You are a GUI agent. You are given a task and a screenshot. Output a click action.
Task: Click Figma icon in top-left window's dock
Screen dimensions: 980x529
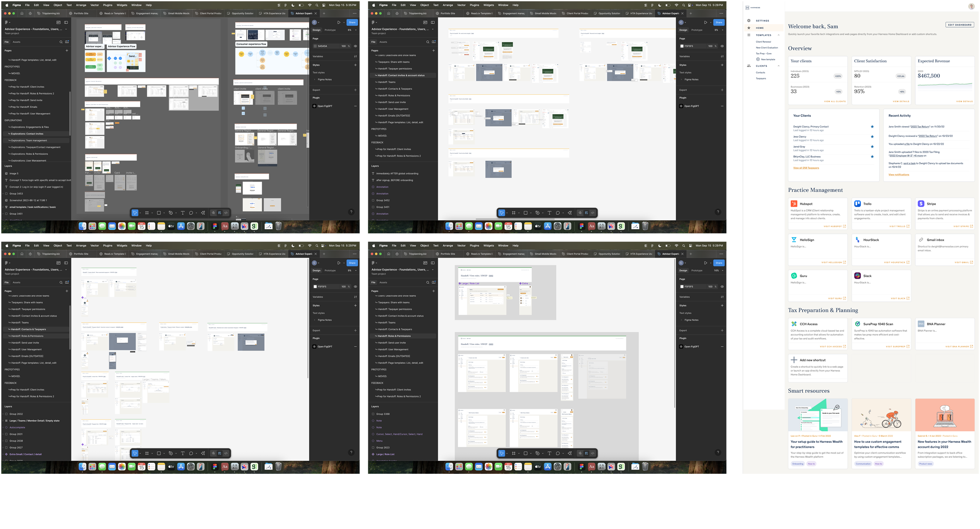pyautogui.click(x=215, y=226)
